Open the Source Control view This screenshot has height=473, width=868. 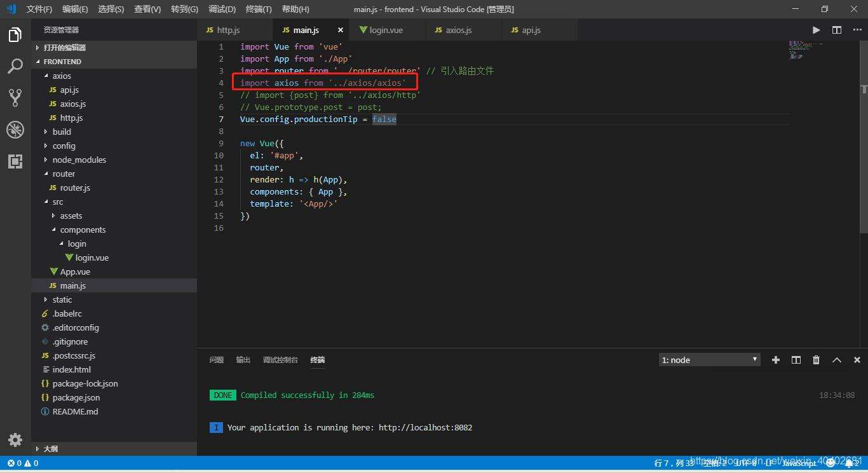pyautogui.click(x=15, y=97)
